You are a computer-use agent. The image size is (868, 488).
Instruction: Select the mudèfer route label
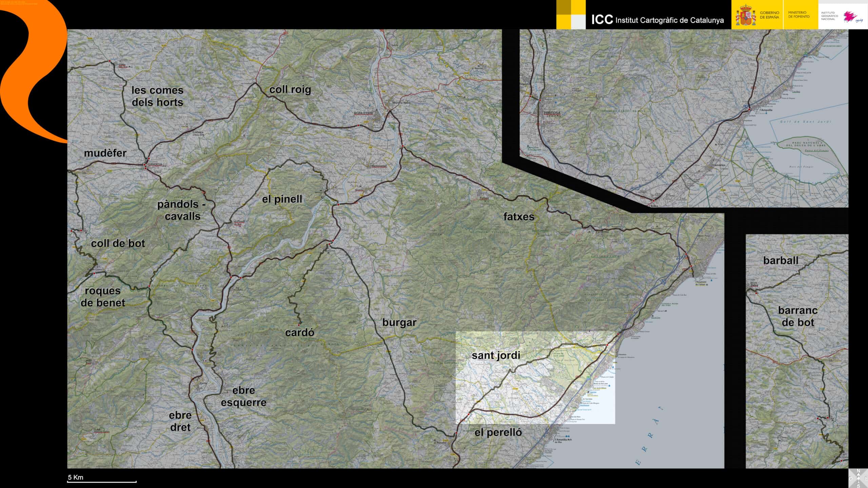click(105, 153)
